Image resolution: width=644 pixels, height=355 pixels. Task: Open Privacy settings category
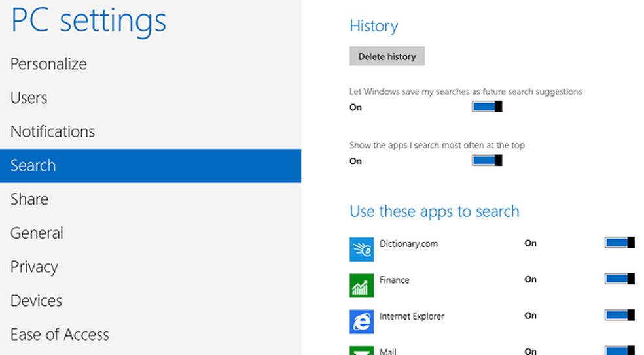click(x=34, y=267)
